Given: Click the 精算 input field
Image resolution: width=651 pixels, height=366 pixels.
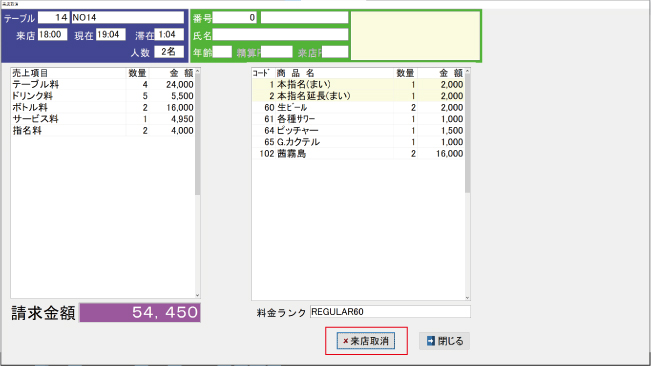Looking at the screenshot, I should (277, 52).
